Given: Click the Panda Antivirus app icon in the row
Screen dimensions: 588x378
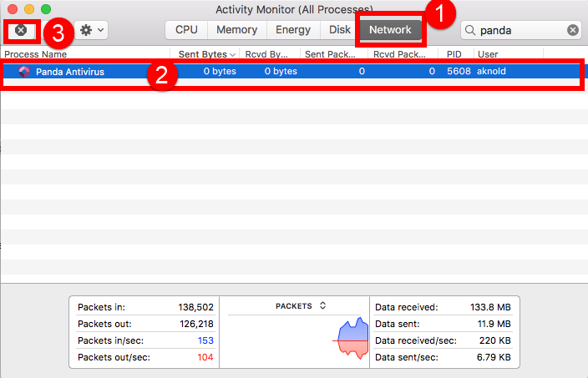Looking at the screenshot, I should (24, 72).
